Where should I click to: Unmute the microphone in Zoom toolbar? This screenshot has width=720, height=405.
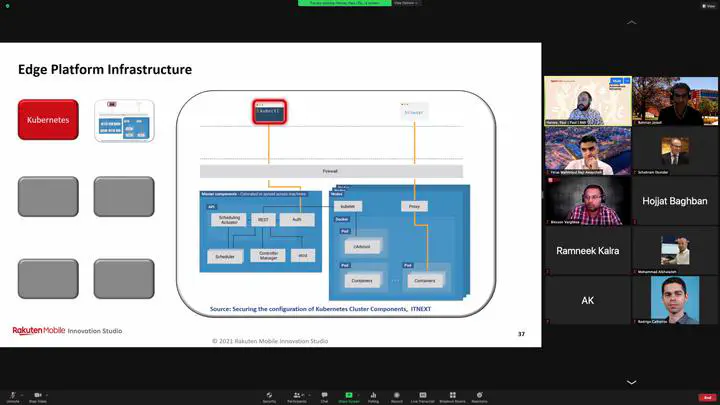point(12,395)
